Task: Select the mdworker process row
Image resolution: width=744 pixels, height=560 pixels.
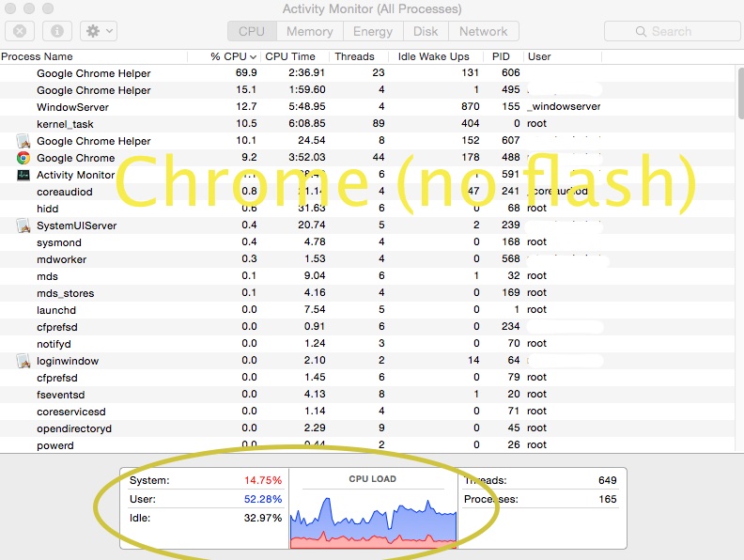Action: click(367, 259)
